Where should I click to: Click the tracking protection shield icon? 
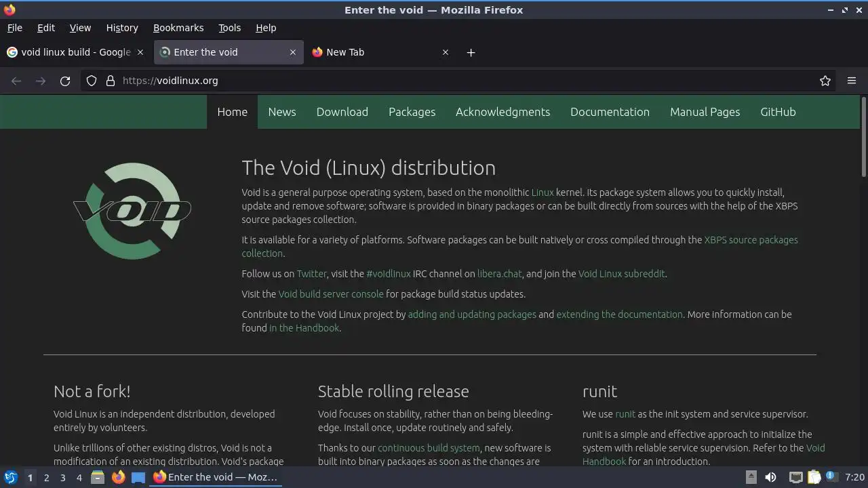pos(92,81)
